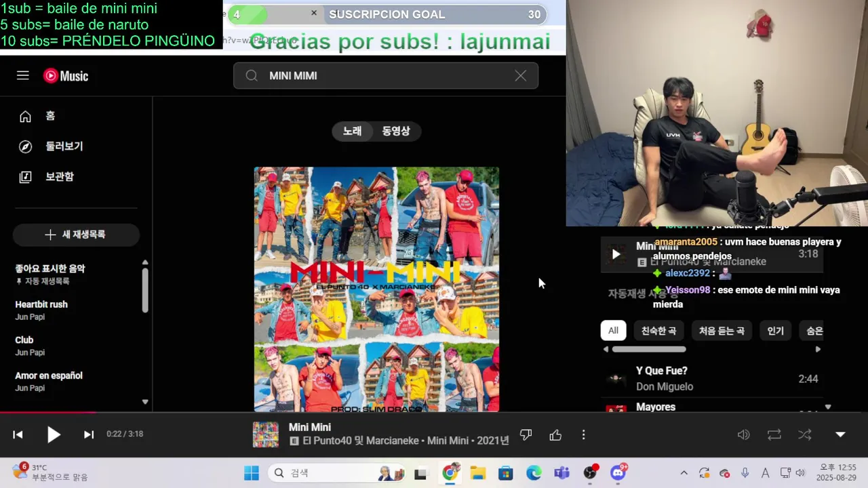Click the Mini-Mini album artwork
This screenshot has width=868, height=488.
tap(376, 289)
